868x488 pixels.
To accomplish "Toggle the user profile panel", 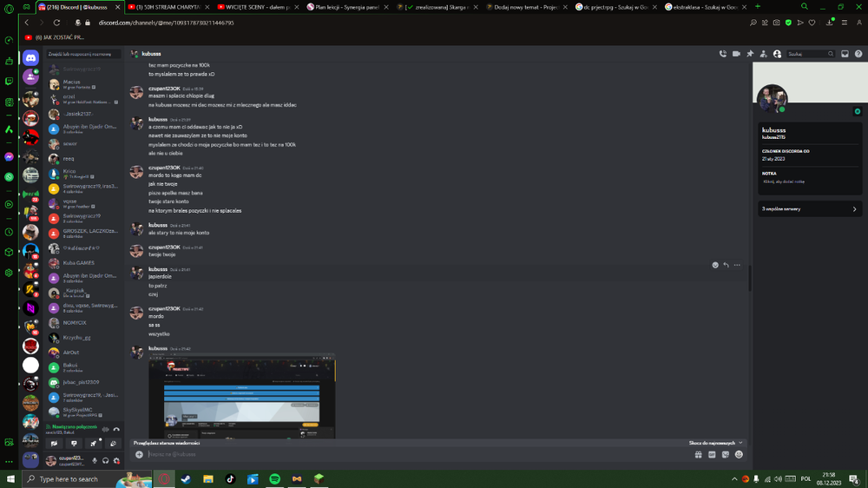I will pyautogui.click(x=777, y=54).
